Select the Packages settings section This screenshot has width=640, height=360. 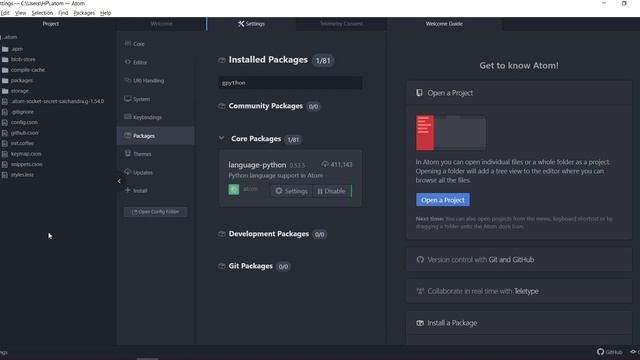coord(155,136)
